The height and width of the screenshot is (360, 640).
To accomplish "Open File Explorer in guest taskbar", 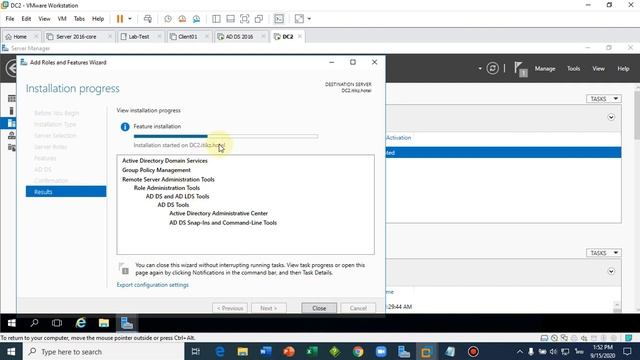I will point(104,323).
